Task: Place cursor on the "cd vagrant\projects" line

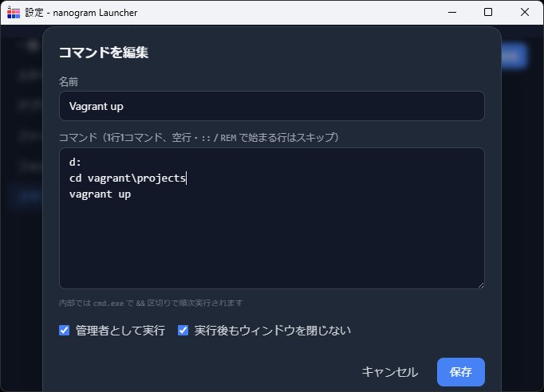Action: pyautogui.click(x=127, y=178)
